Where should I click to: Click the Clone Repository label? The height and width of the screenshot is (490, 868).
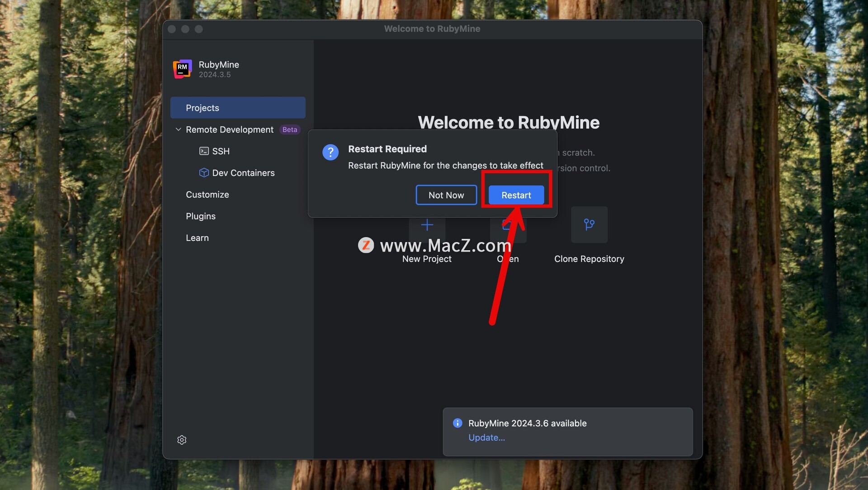pos(589,259)
